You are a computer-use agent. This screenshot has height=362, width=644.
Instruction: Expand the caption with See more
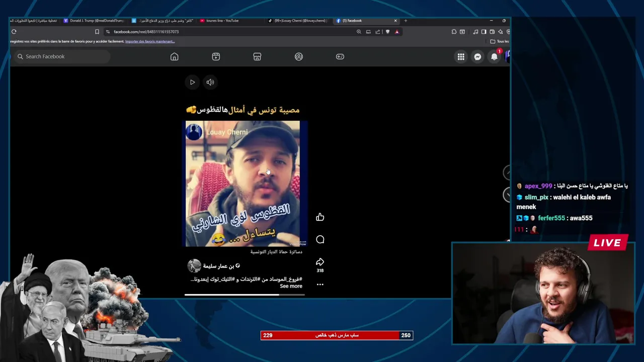click(291, 286)
